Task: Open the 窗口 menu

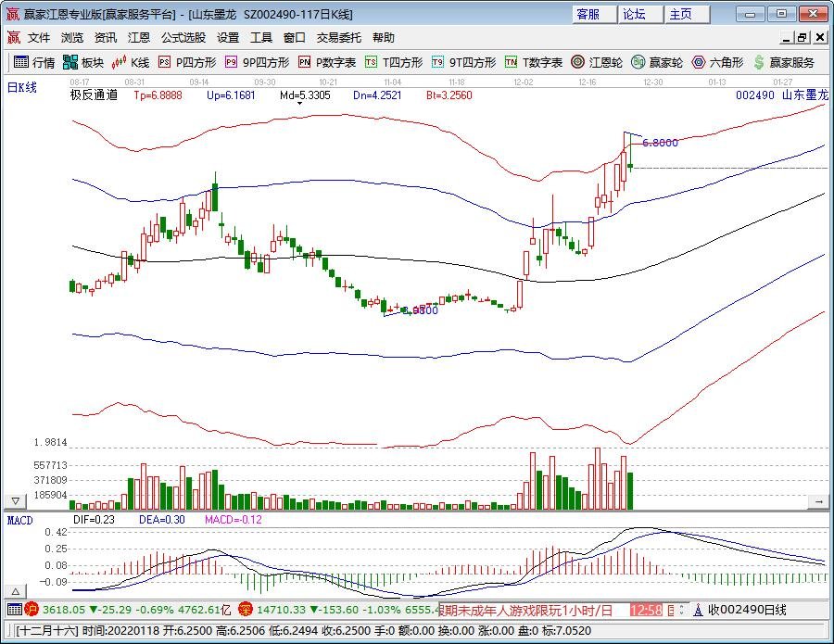Action: [x=294, y=37]
